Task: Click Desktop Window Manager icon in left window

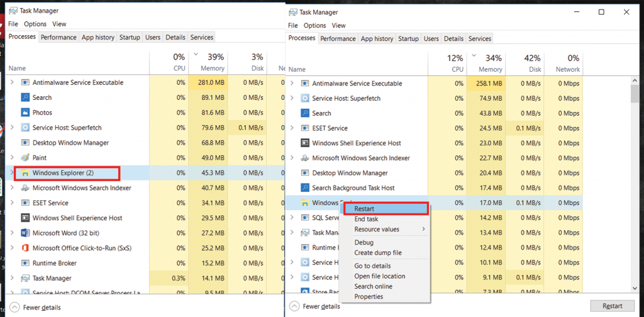Action: pos(25,143)
